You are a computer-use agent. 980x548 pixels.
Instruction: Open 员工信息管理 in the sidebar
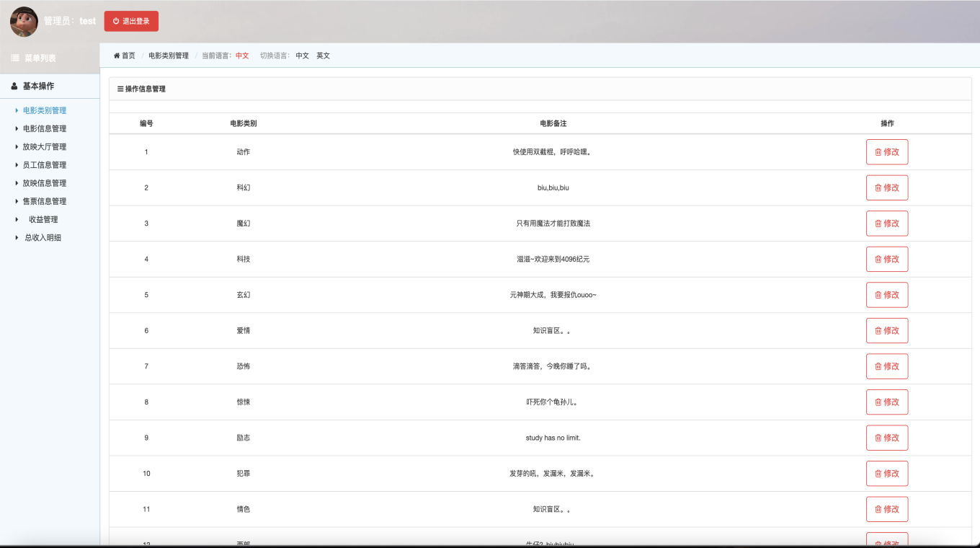45,165
